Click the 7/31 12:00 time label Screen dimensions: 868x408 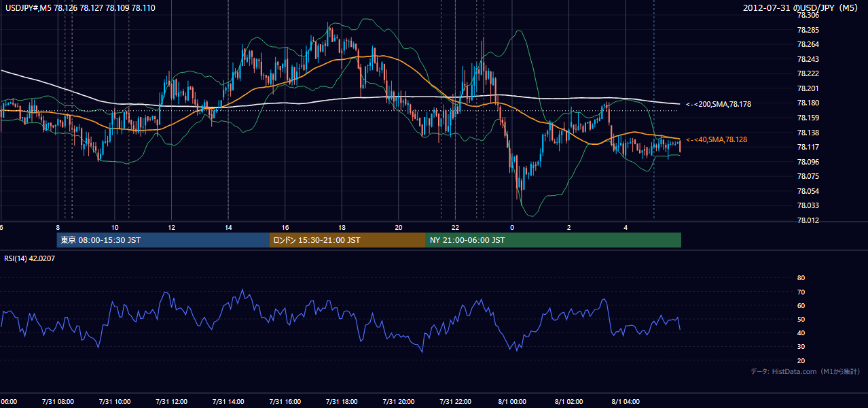(x=171, y=402)
